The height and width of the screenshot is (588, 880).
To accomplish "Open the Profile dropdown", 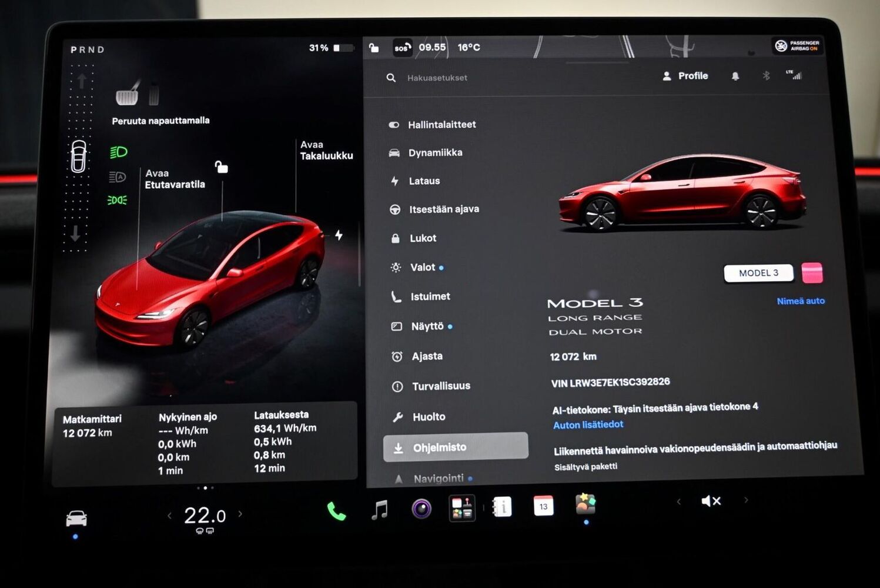I will pos(685,76).
